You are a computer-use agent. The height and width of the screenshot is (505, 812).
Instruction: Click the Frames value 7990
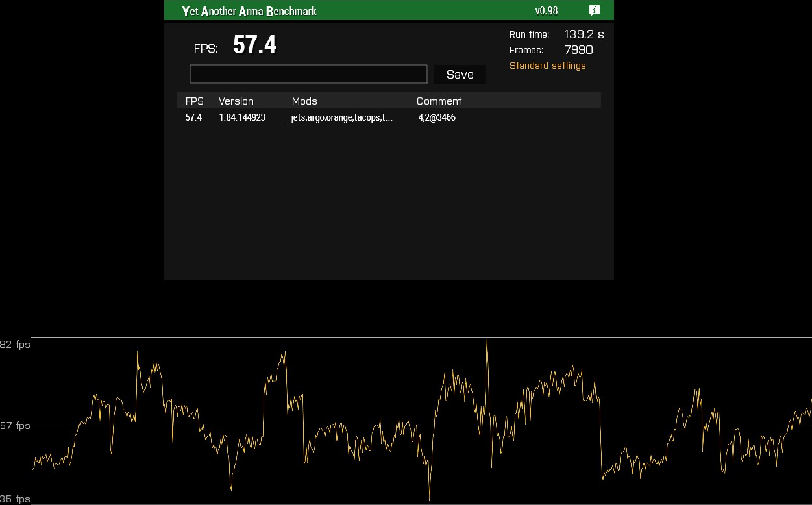578,50
